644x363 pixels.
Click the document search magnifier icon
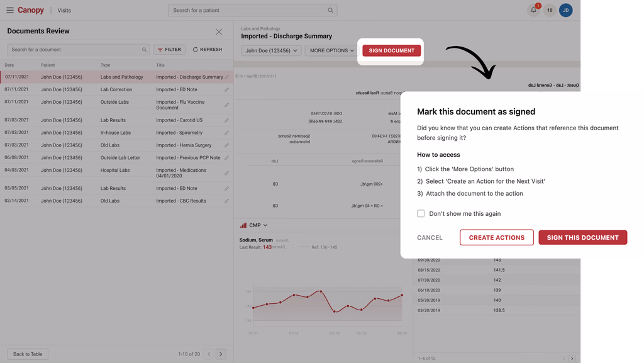[x=144, y=50]
